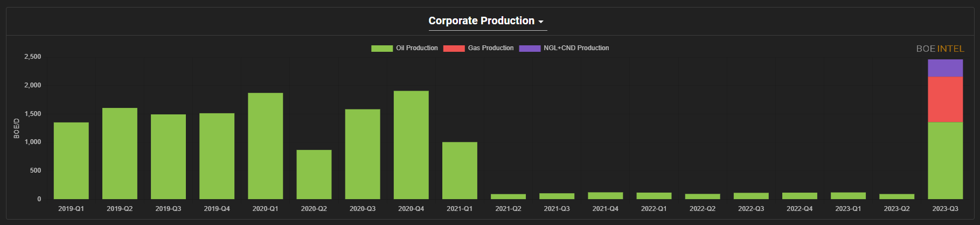Image resolution: width=980 pixels, height=225 pixels.
Task: Click the BOE INTEL logo
Action: [940, 49]
